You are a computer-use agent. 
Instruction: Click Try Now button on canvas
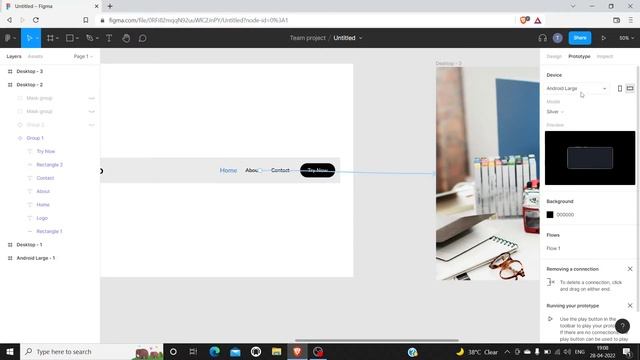(318, 170)
